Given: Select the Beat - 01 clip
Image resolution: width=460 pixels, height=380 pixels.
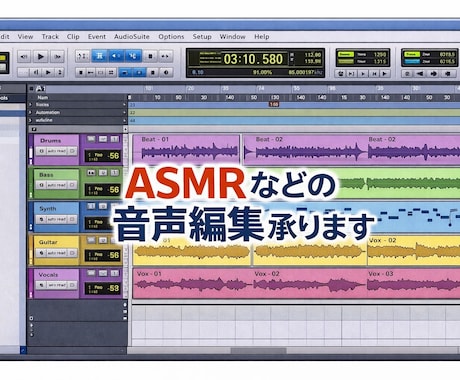Looking at the screenshot, I should 186,150.
